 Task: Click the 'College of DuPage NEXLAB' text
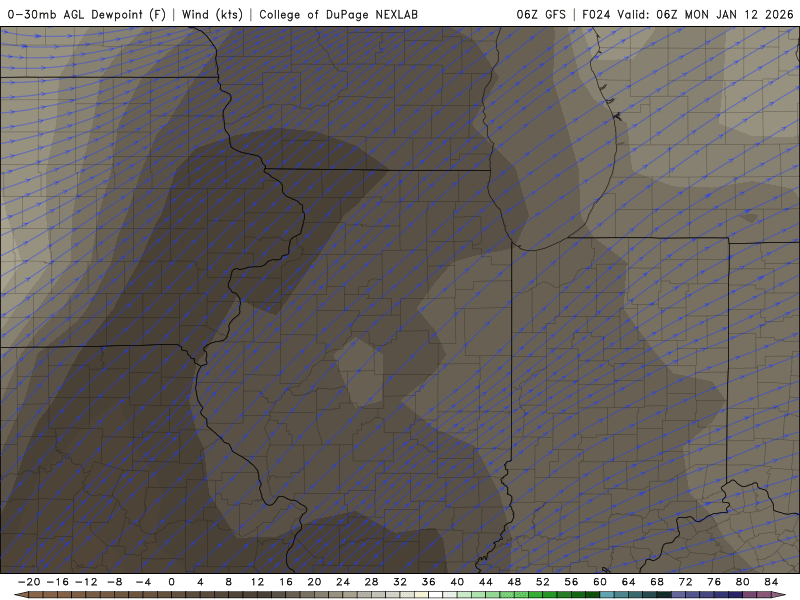(338, 14)
